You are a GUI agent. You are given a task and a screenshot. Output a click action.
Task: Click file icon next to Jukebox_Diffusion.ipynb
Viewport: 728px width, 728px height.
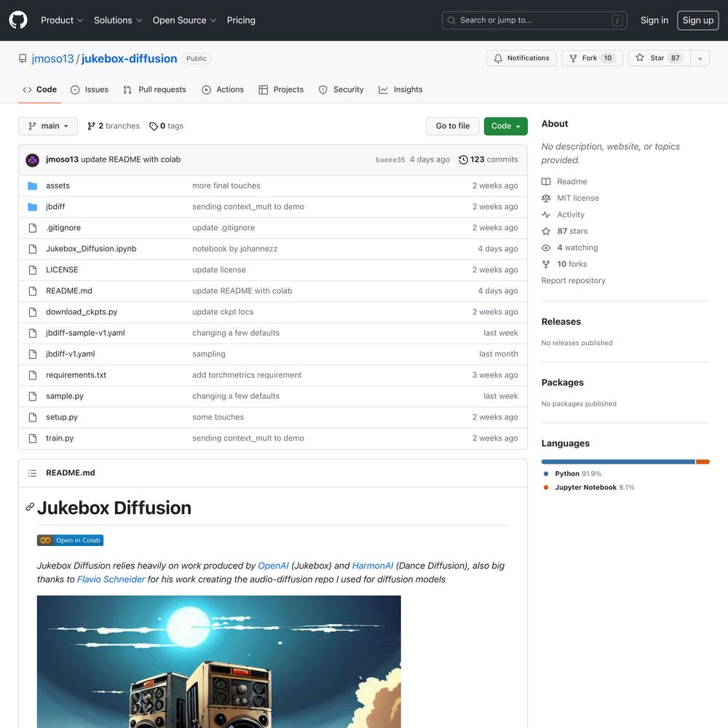33,249
